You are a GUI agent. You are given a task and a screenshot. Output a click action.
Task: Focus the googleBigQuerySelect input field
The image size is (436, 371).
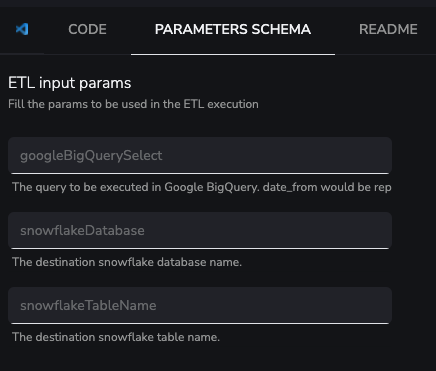point(200,155)
